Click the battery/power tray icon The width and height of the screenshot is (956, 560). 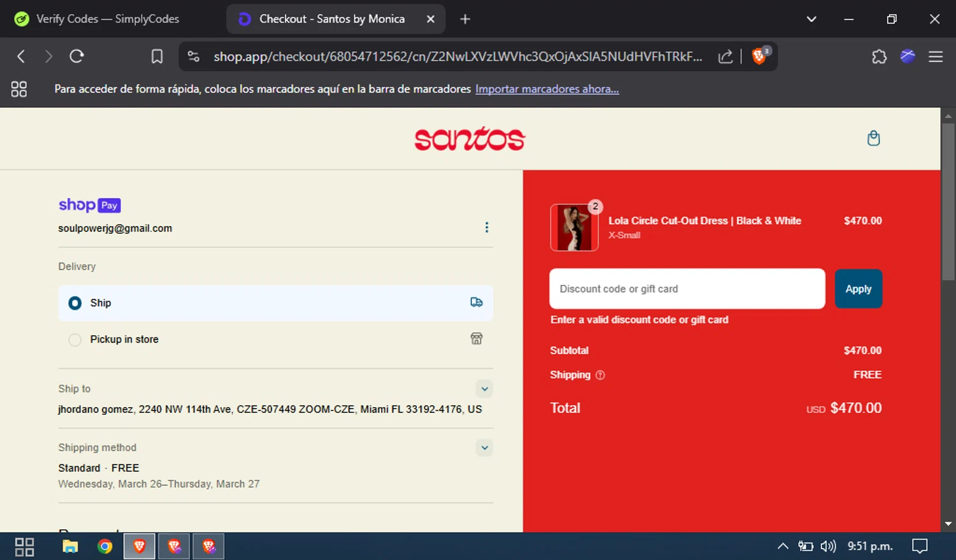click(x=806, y=546)
